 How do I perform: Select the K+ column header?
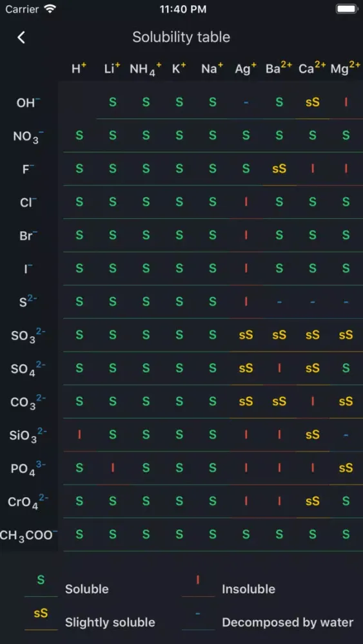[179, 68]
